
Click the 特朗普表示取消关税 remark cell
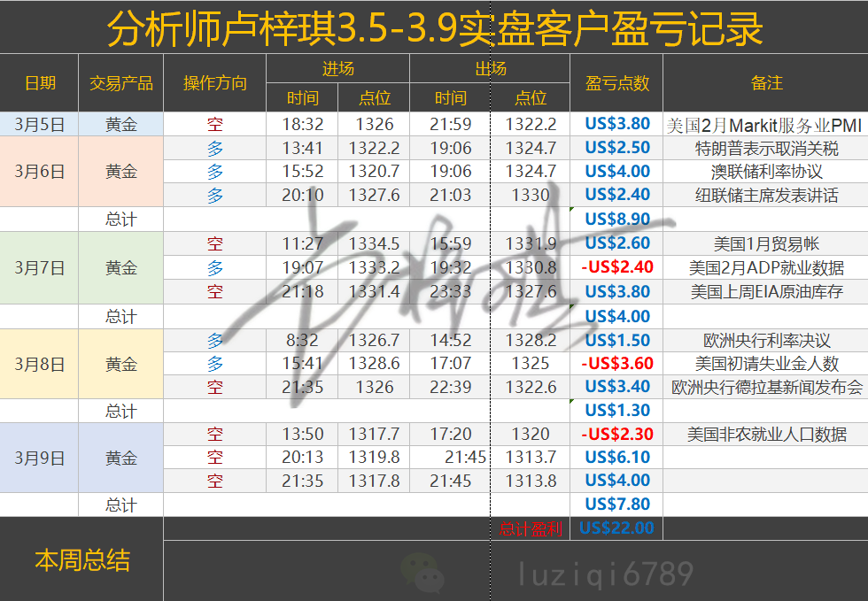tap(766, 149)
